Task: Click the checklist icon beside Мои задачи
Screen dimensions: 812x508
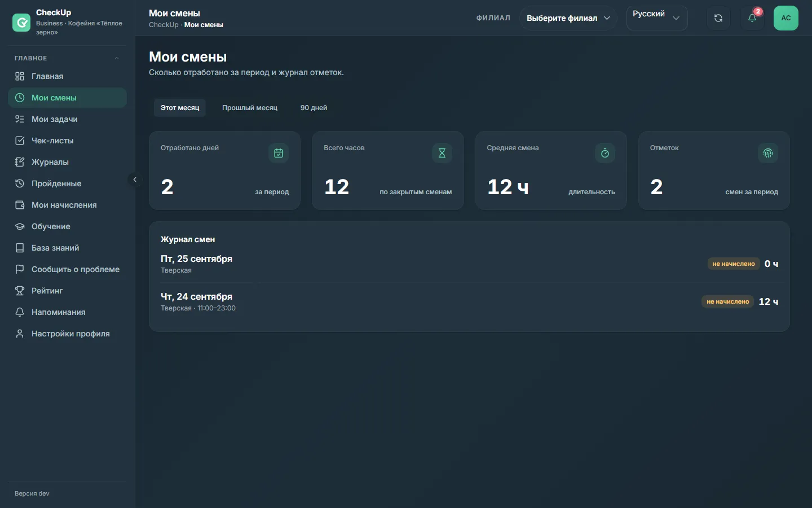Action: point(20,119)
